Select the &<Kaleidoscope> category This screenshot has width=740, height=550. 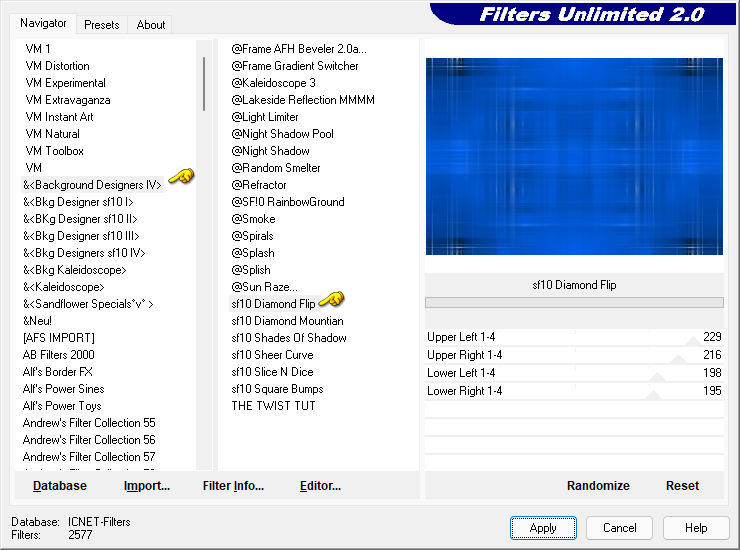[x=64, y=287]
